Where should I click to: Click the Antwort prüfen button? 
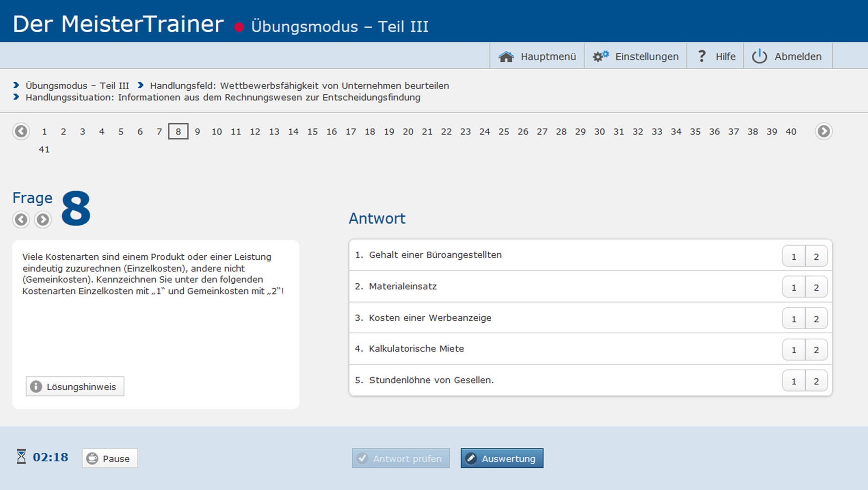[x=401, y=458]
